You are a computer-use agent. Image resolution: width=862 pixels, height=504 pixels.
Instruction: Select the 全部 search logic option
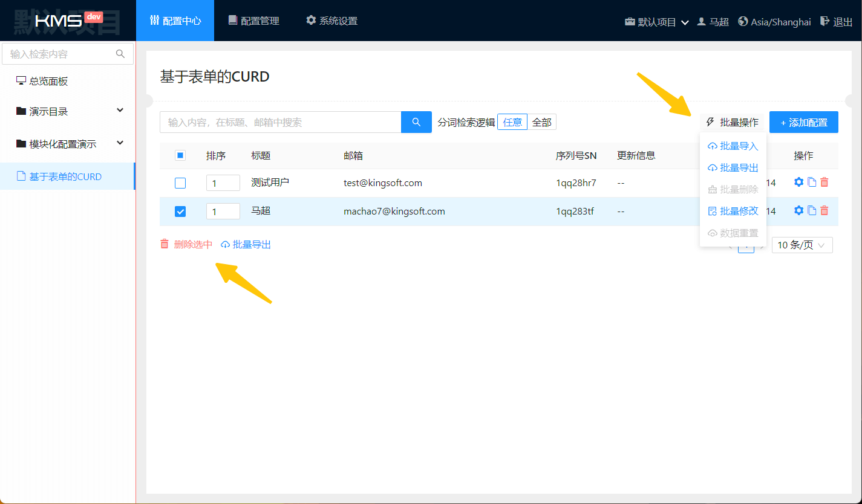coord(541,122)
